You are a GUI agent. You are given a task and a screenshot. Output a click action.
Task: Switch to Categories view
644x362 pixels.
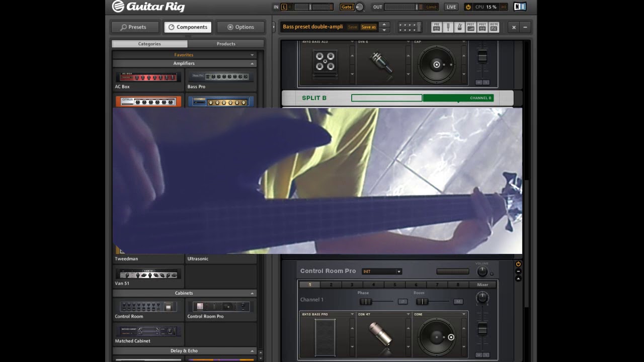[149, 44]
